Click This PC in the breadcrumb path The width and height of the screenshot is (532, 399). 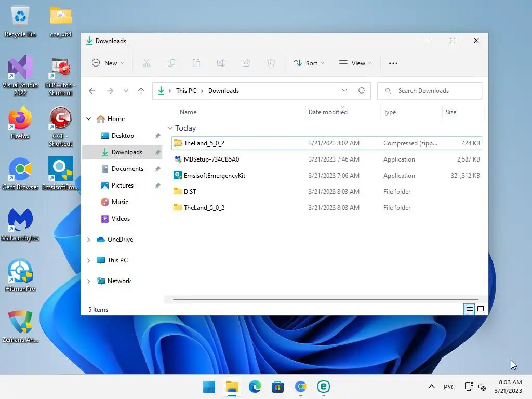[x=187, y=91]
